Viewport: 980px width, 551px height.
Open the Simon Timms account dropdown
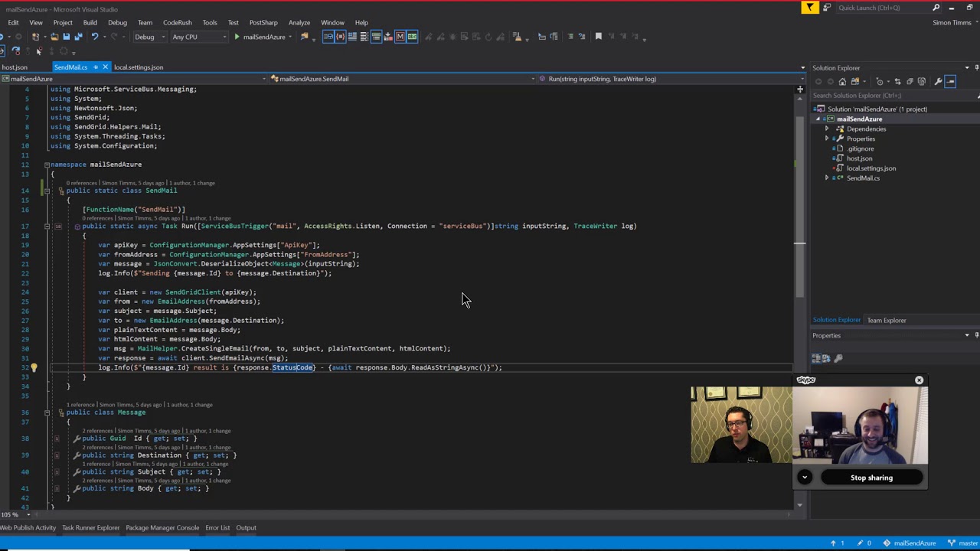coord(954,23)
